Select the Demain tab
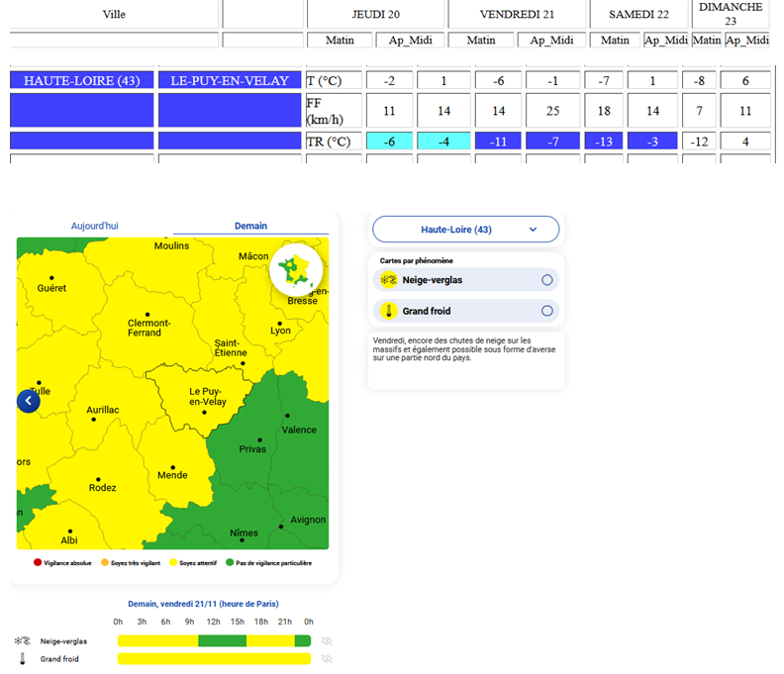 click(x=250, y=226)
